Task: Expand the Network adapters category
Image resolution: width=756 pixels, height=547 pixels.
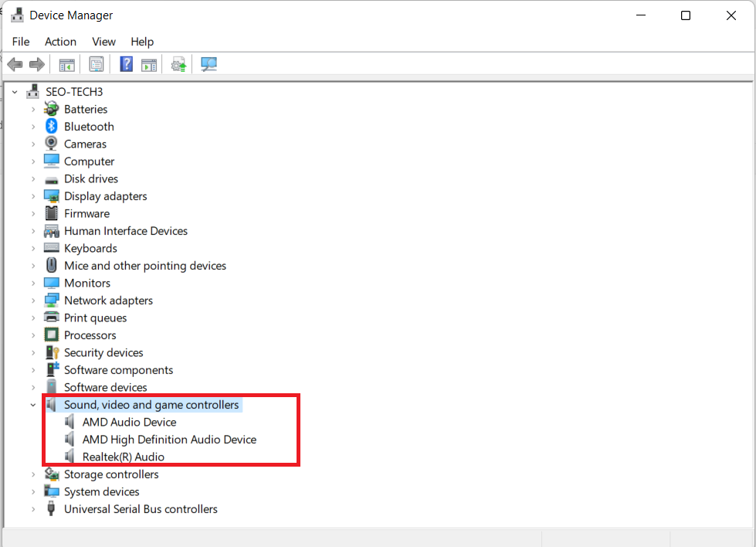Action: (32, 300)
